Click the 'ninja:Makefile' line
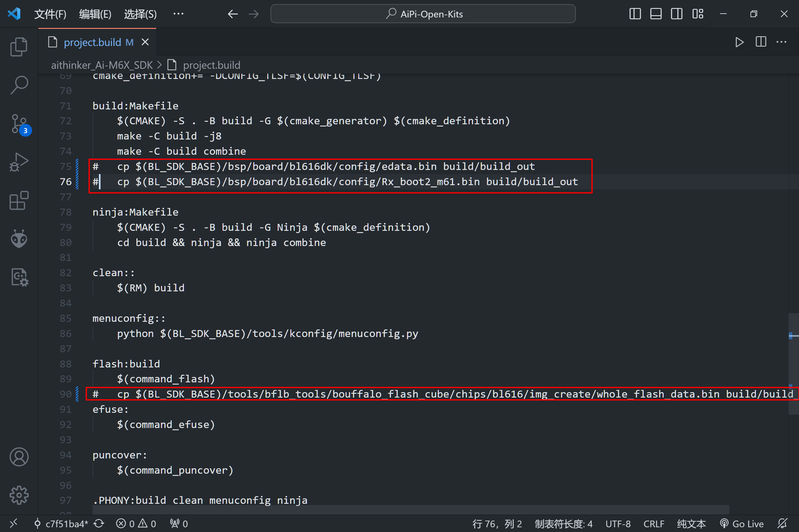The image size is (799, 532). [x=135, y=212]
